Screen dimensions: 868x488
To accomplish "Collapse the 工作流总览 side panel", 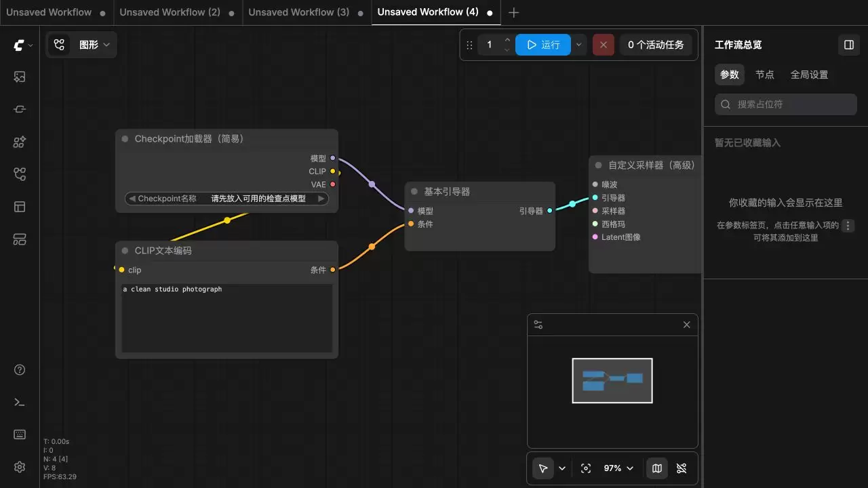I will tap(849, 45).
